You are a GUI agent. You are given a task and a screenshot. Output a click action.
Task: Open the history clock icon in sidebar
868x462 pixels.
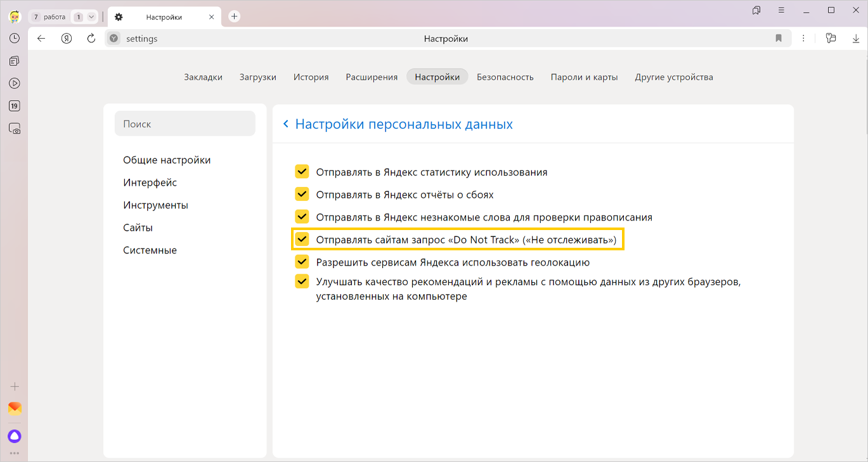pos(14,39)
